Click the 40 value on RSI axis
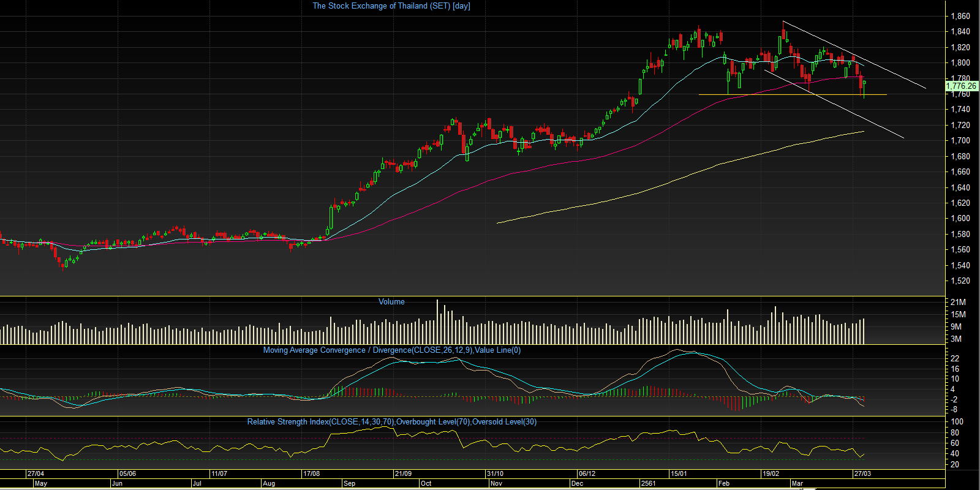The height and width of the screenshot is (490, 980). coord(955,454)
